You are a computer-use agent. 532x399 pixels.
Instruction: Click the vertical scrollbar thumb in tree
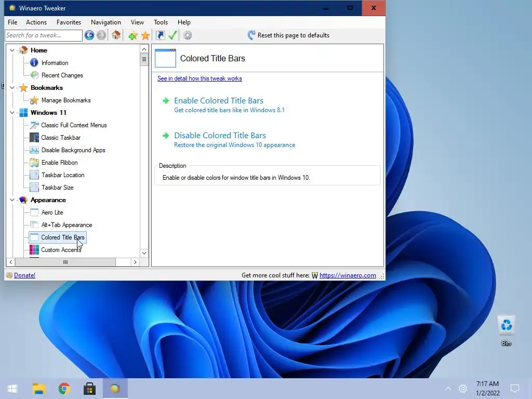144,59
